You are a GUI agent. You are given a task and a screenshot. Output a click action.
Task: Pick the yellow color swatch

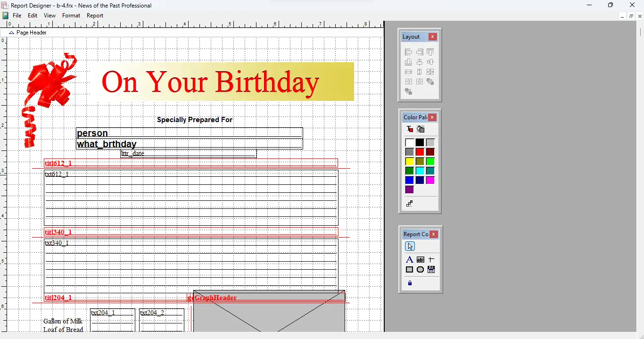click(409, 162)
